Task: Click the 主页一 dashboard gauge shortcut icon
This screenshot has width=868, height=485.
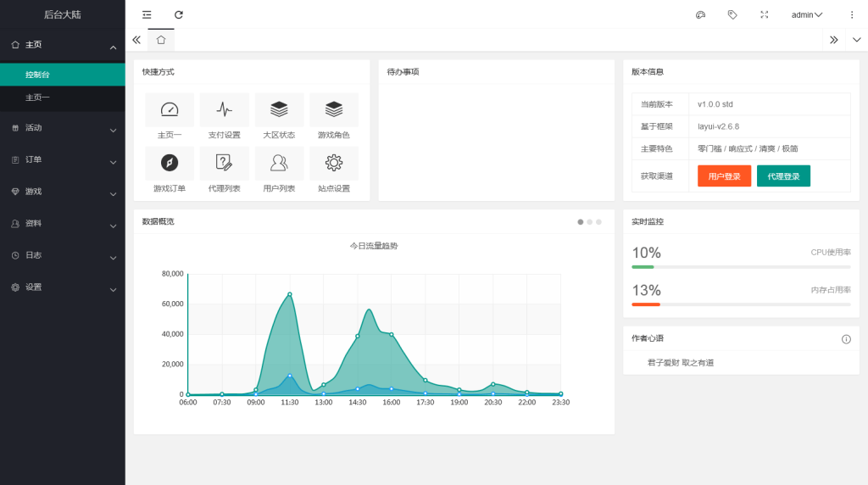Action: [x=170, y=109]
